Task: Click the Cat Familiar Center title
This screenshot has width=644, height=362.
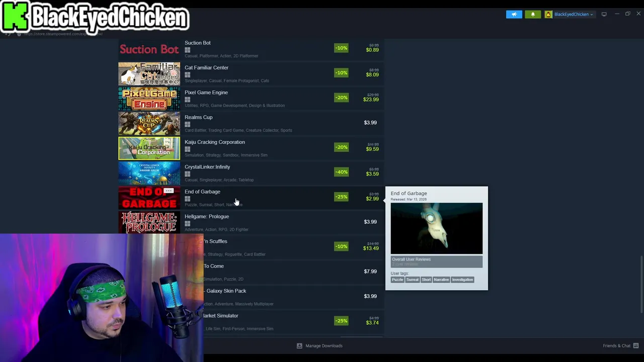Action: coord(206,67)
